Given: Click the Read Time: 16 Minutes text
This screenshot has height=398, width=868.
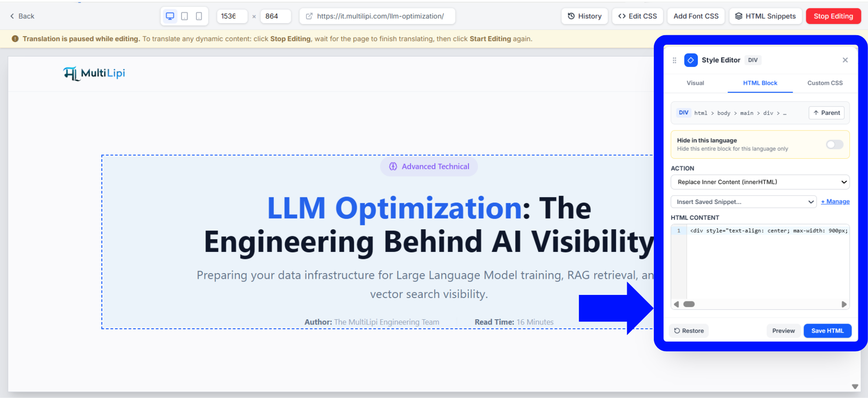Looking at the screenshot, I should click(514, 322).
